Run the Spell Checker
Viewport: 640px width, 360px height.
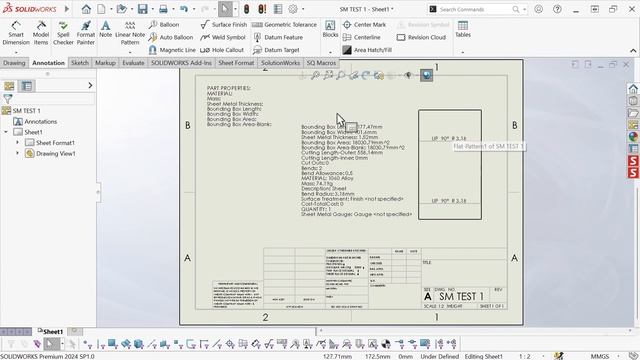pyautogui.click(x=63, y=32)
